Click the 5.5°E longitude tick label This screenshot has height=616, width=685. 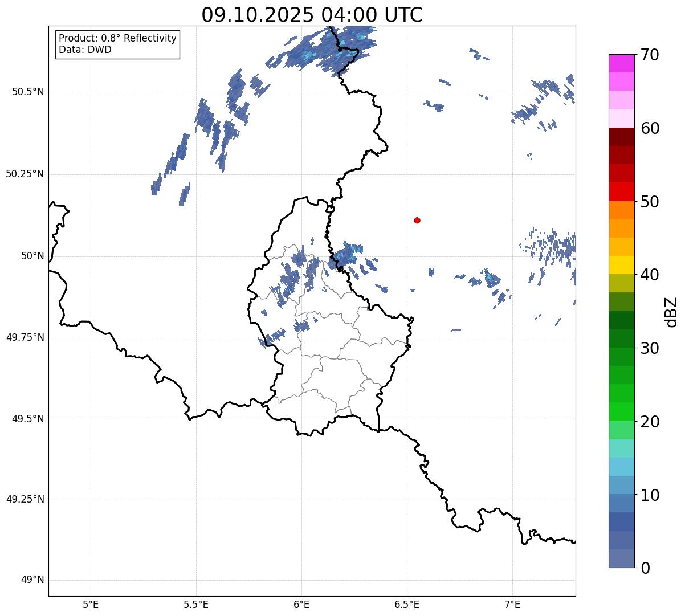pos(196,604)
